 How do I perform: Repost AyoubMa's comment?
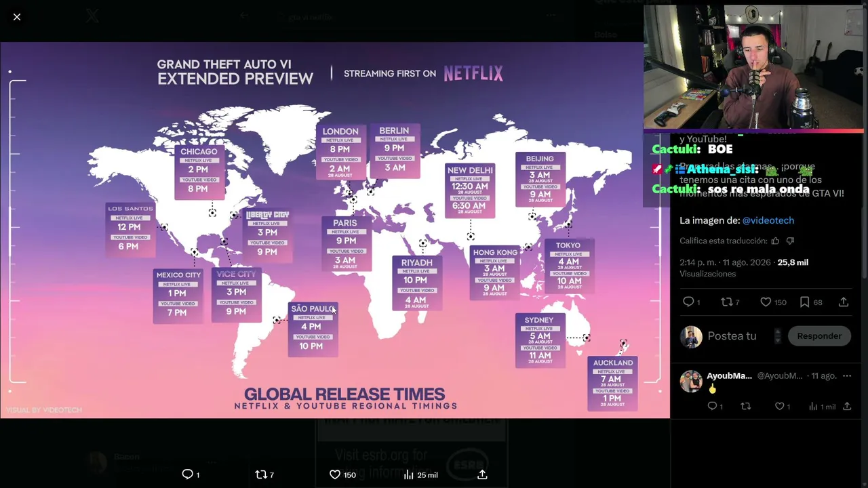(746, 406)
